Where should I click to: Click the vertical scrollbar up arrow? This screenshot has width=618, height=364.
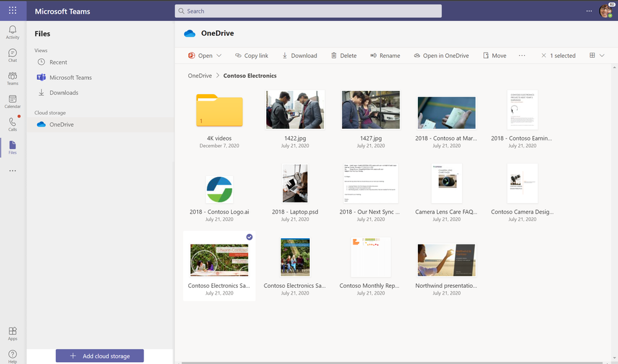(x=614, y=67)
